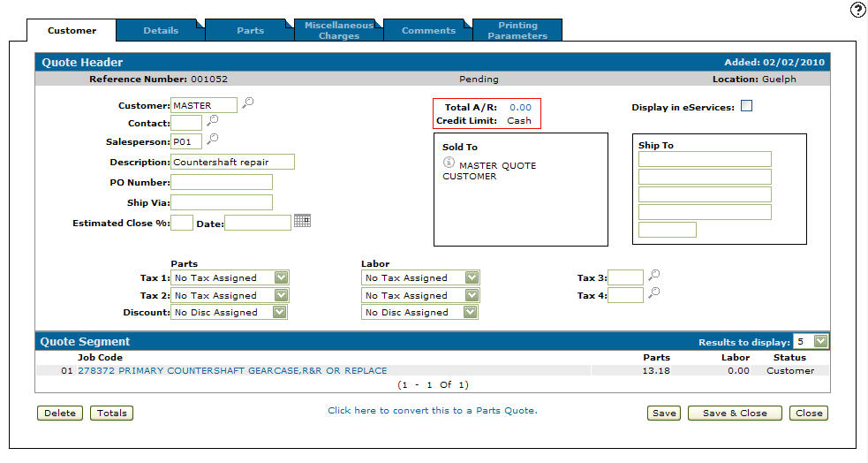Image resolution: width=868 pixels, height=463 pixels.
Task: Focus the Tax 4 input field
Action: (x=625, y=295)
